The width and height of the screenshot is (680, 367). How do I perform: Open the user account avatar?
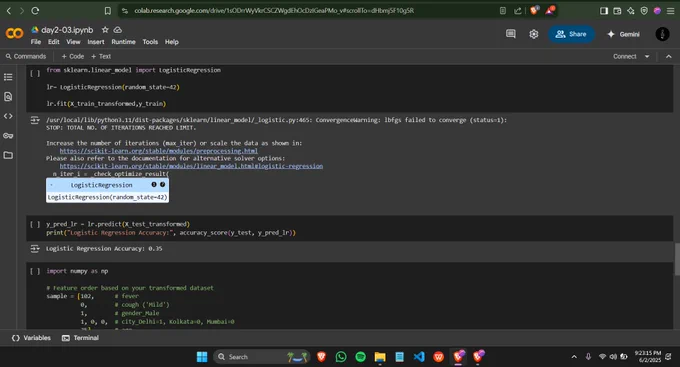[x=662, y=34]
